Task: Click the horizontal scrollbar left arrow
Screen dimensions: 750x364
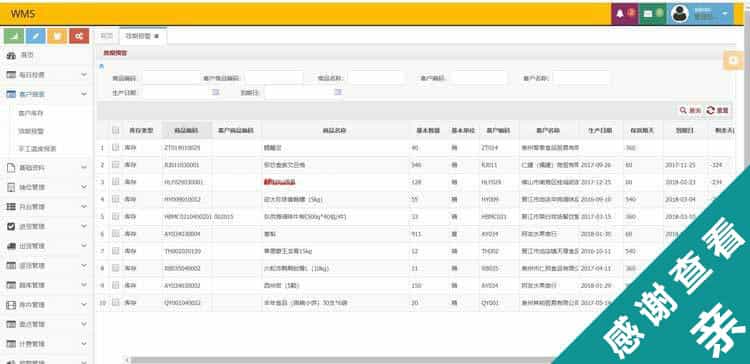Action: pyautogui.click(x=127, y=360)
